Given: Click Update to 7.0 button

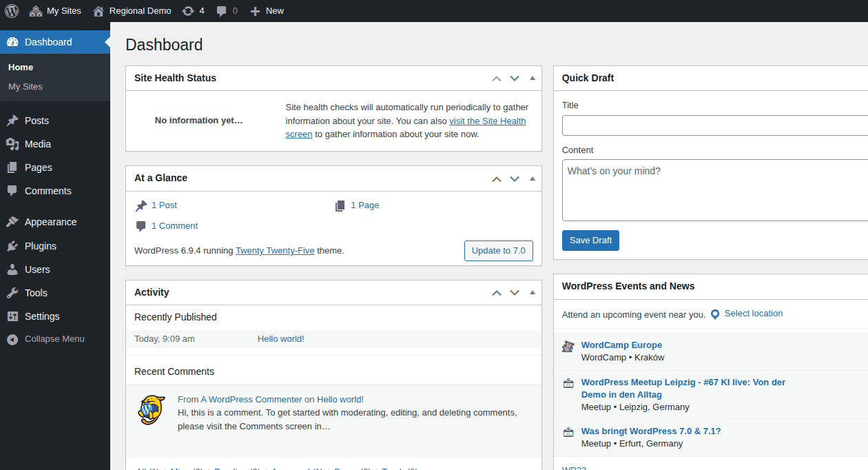Looking at the screenshot, I should point(499,251).
